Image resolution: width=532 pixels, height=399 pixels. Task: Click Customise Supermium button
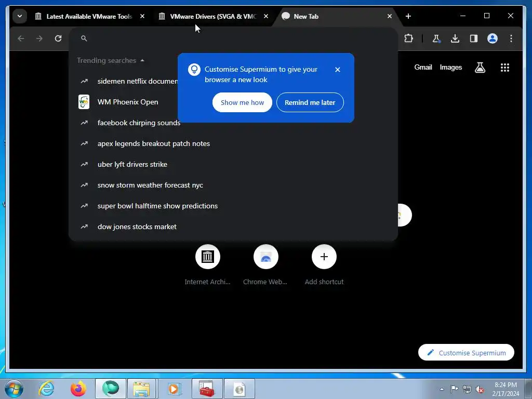tap(466, 353)
